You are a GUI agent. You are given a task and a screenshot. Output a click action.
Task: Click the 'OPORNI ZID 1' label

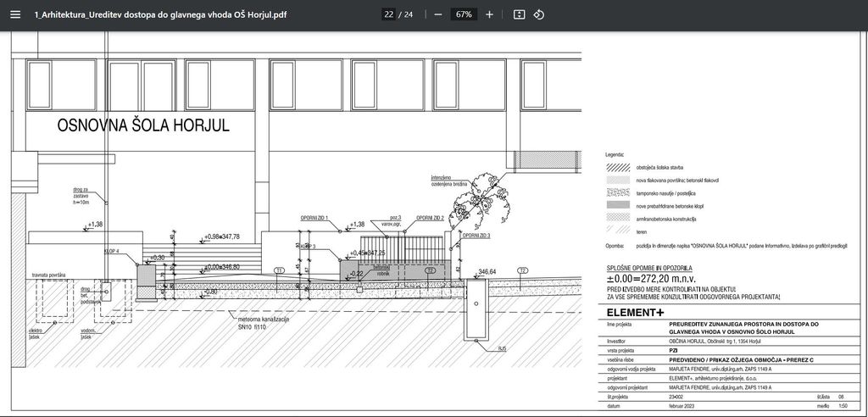(x=314, y=218)
